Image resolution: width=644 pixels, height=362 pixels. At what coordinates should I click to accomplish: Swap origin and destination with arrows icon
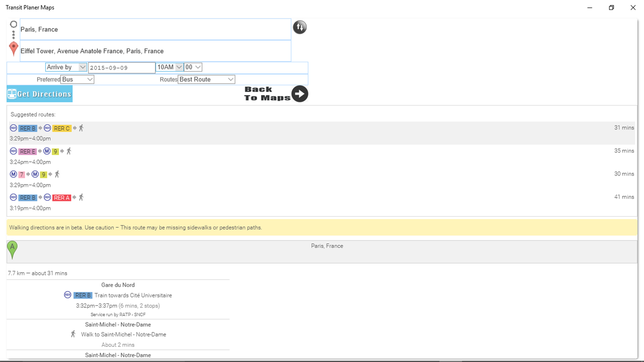(x=300, y=27)
